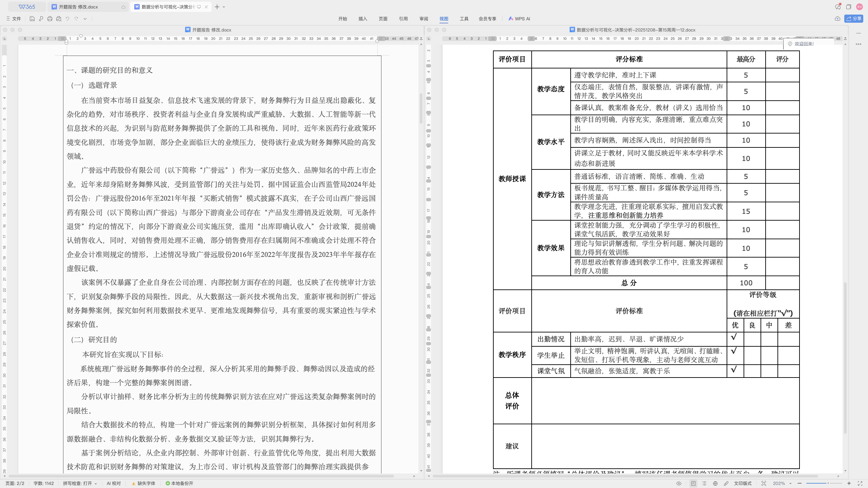Switch to 开题报告 修改.docx tab

coord(78,7)
